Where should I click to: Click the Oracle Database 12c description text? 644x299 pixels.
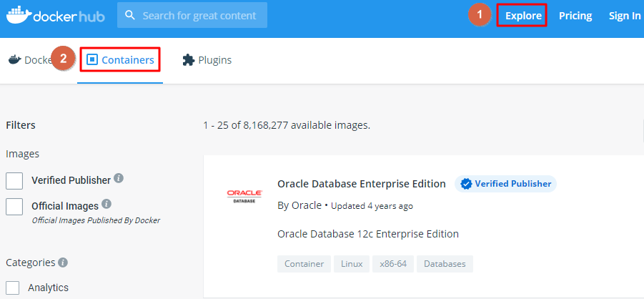368,234
